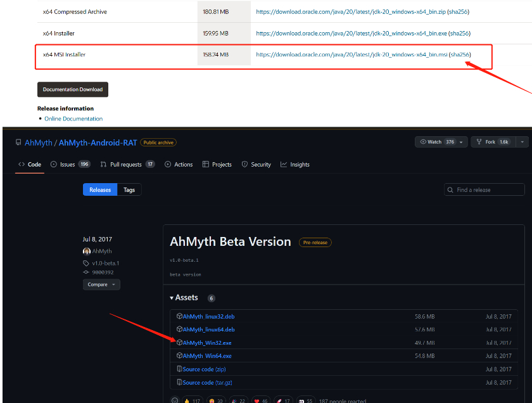
Task: Select the Releases view
Action: 100,190
